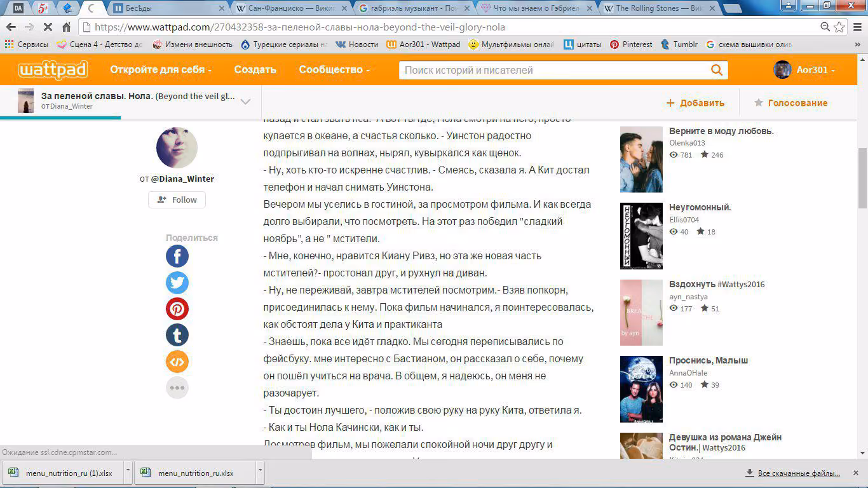The width and height of the screenshot is (868, 488).
Task: Open the pinned DA tab
Action: pyautogui.click(x=18, y=8)
